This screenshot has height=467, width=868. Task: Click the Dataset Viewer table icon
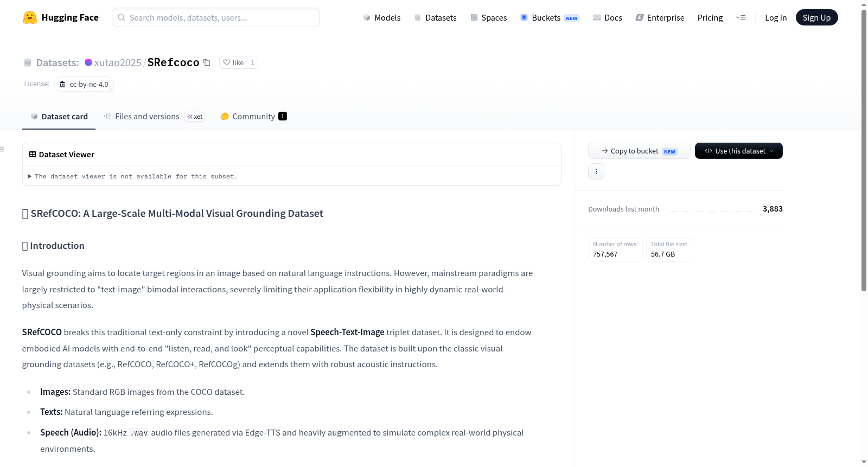33,154
